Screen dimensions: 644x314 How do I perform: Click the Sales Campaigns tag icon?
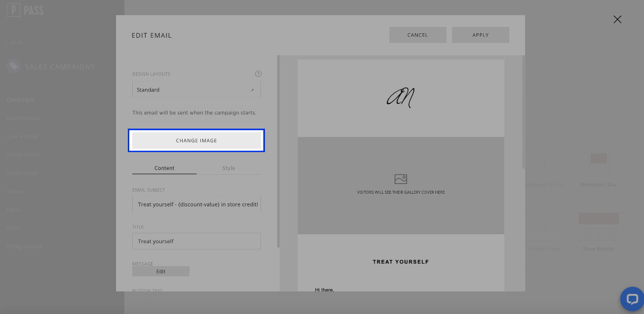tap(14, 67)
